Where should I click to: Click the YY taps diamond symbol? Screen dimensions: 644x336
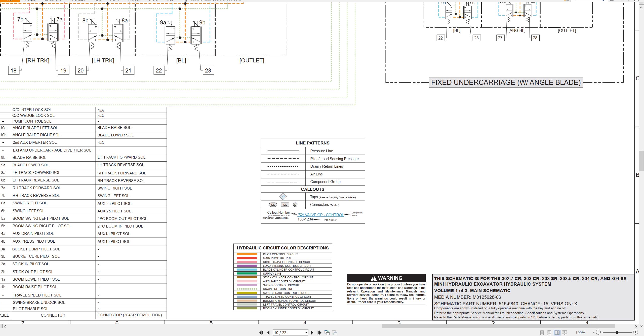coord(283,197)
